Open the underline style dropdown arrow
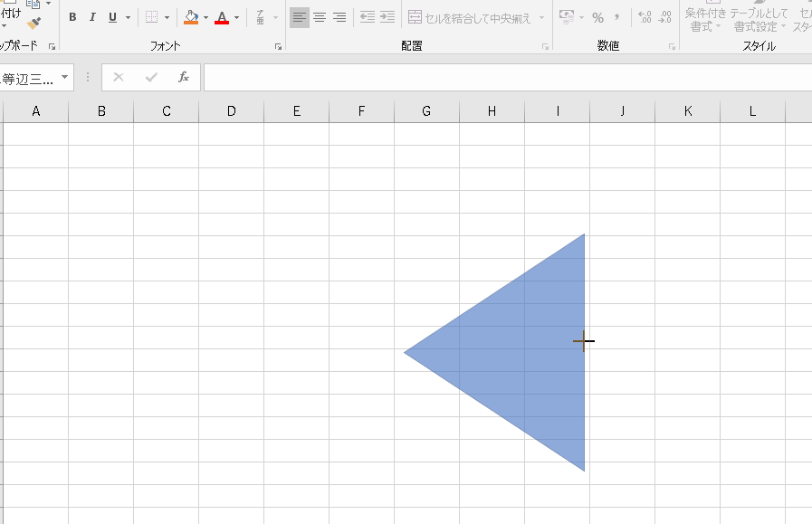 128,17
